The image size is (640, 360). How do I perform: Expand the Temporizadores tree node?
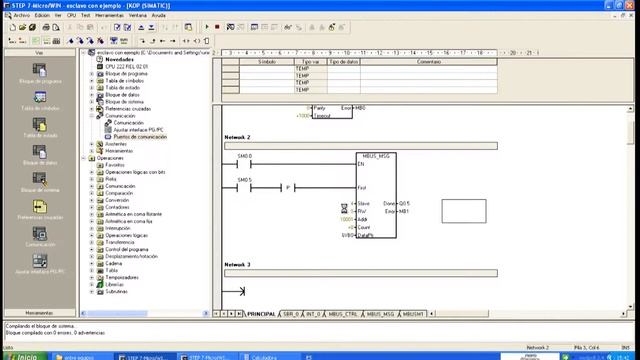92,278
